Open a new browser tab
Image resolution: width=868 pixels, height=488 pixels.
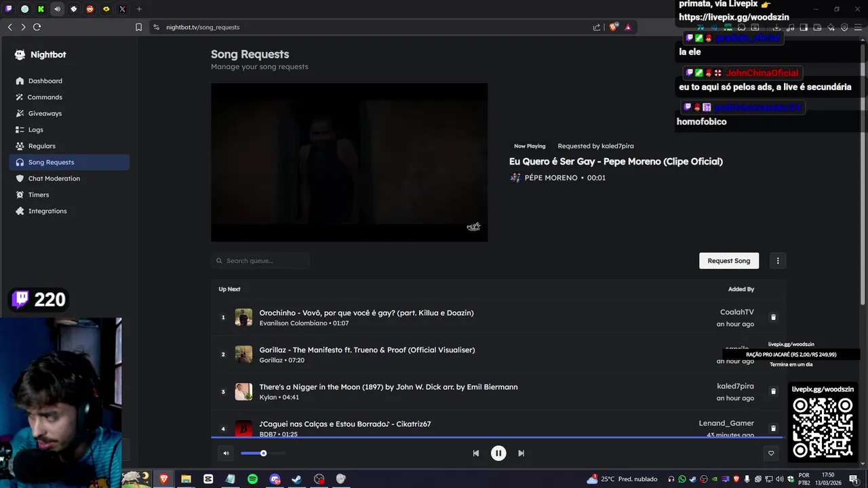coord(139,9)
